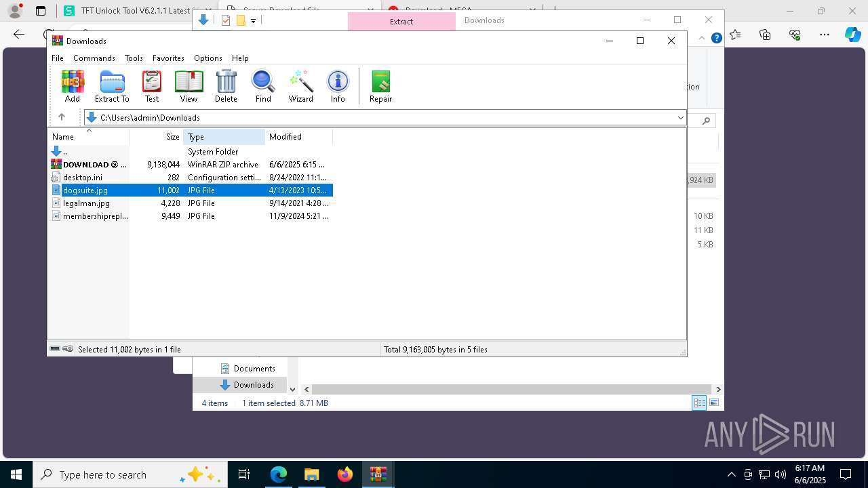This screenshot has width=868, height=488.
Task: Click the Delete trash can icon
Action: point(226,86)
